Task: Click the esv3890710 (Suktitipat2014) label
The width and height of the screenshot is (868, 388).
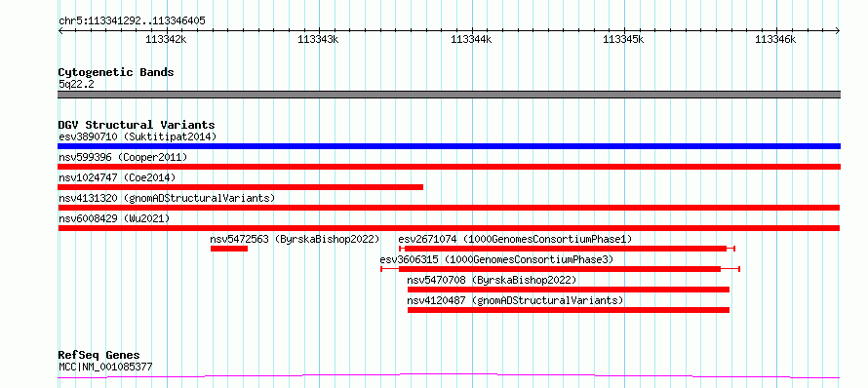Action: [138, 136]
